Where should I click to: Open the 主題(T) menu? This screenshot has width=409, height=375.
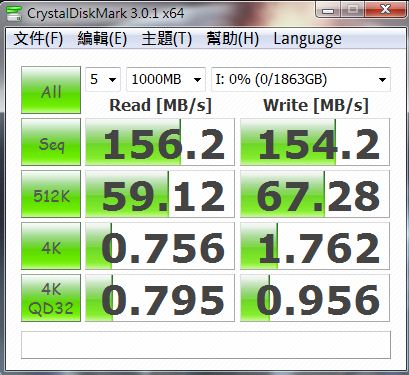pos(166,39)
